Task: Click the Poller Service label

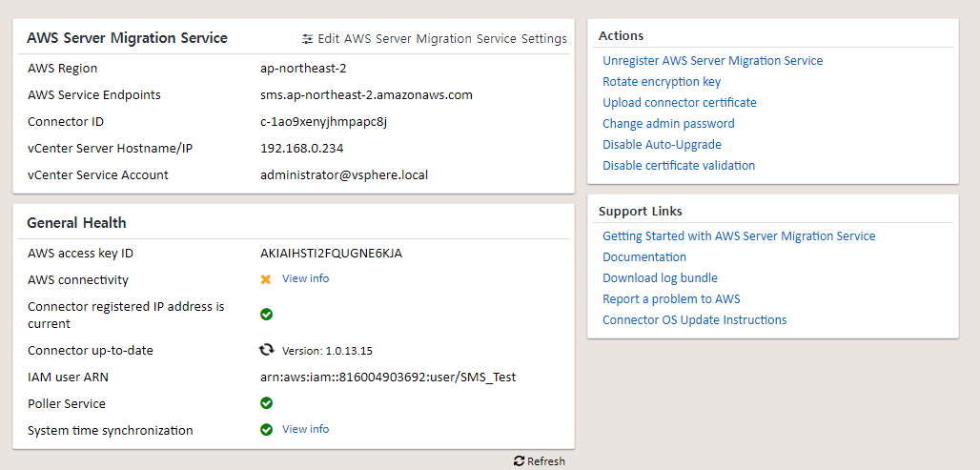Action: pos(67,404)
